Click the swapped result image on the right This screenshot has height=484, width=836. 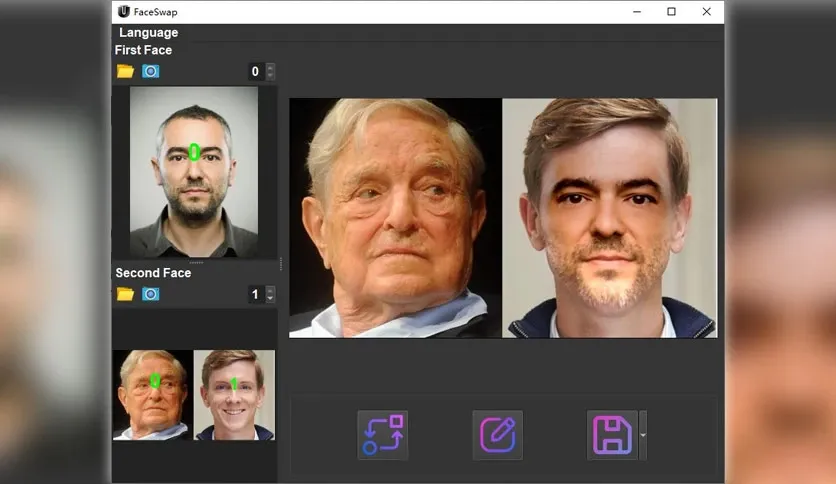pos(610,218)
